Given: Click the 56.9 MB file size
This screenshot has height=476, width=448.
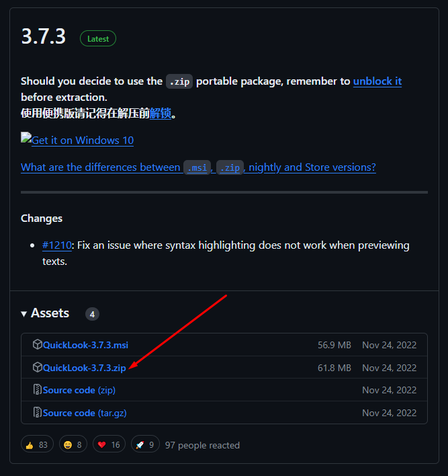Looking at the screenshot, I should tap(334, 345).
